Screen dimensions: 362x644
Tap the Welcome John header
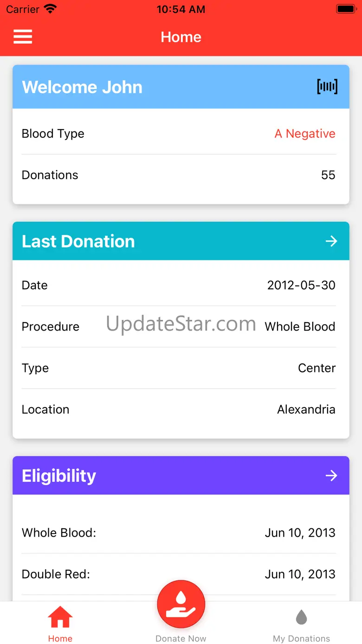(x=82, y=87)
